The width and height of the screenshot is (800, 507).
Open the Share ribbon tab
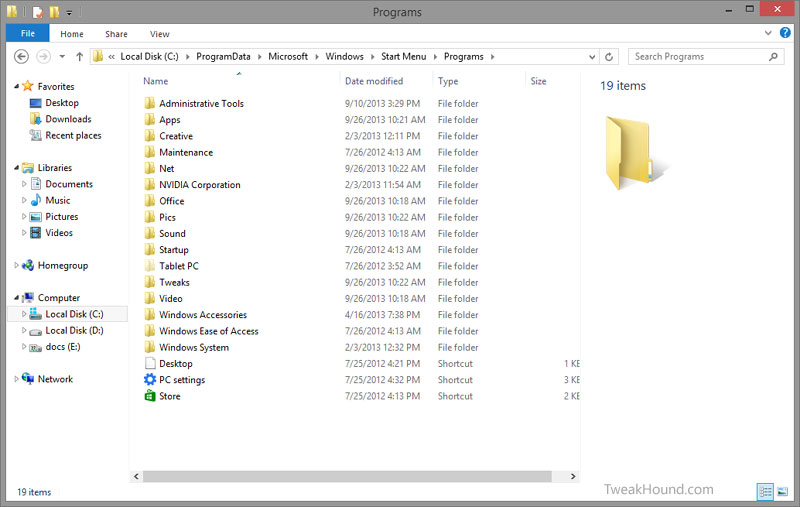coord(116,34)
